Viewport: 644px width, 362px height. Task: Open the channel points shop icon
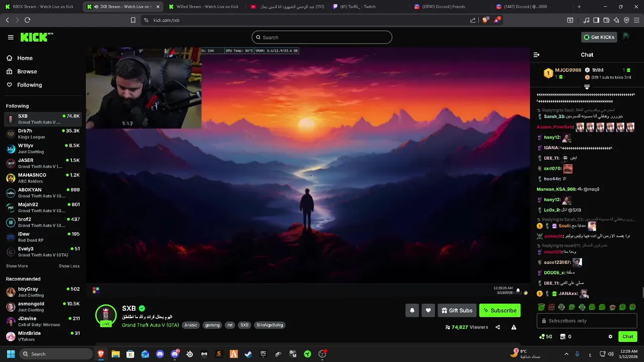tap(563, 337)
